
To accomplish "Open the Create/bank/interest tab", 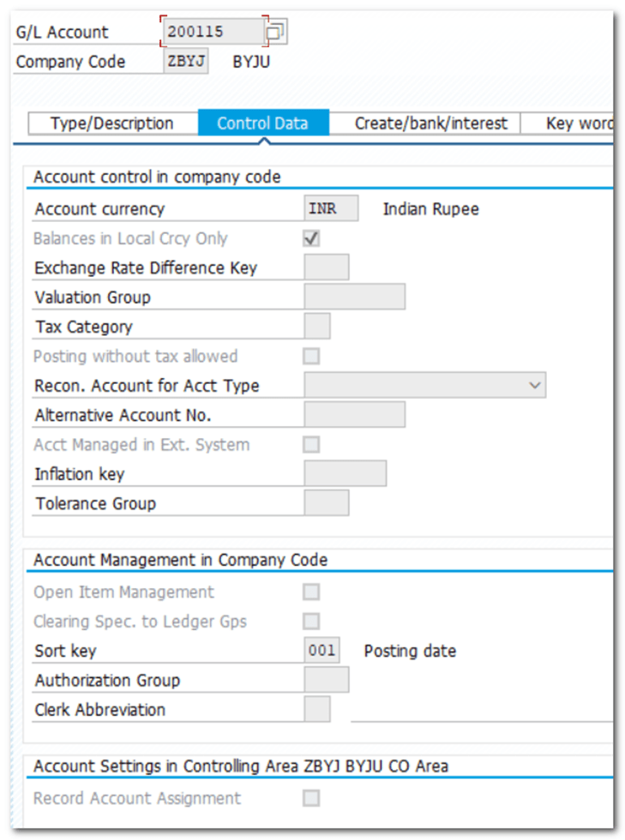I will (431, 123).
